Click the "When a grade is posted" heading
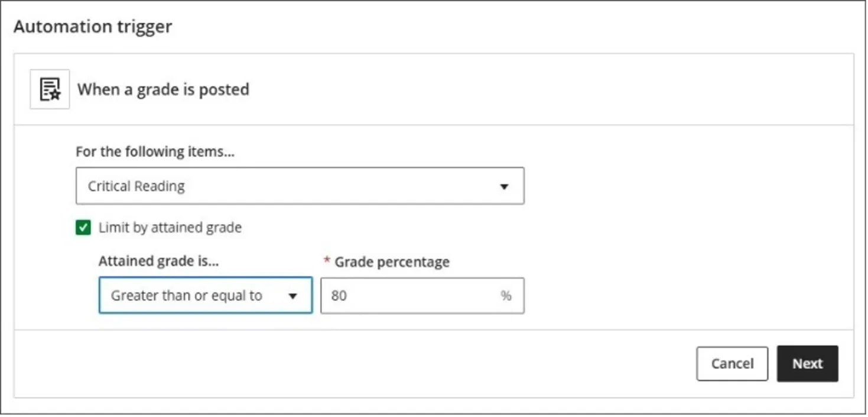This screenshot has height=417, width=868. pyautogui.click(x=163, y=90)
